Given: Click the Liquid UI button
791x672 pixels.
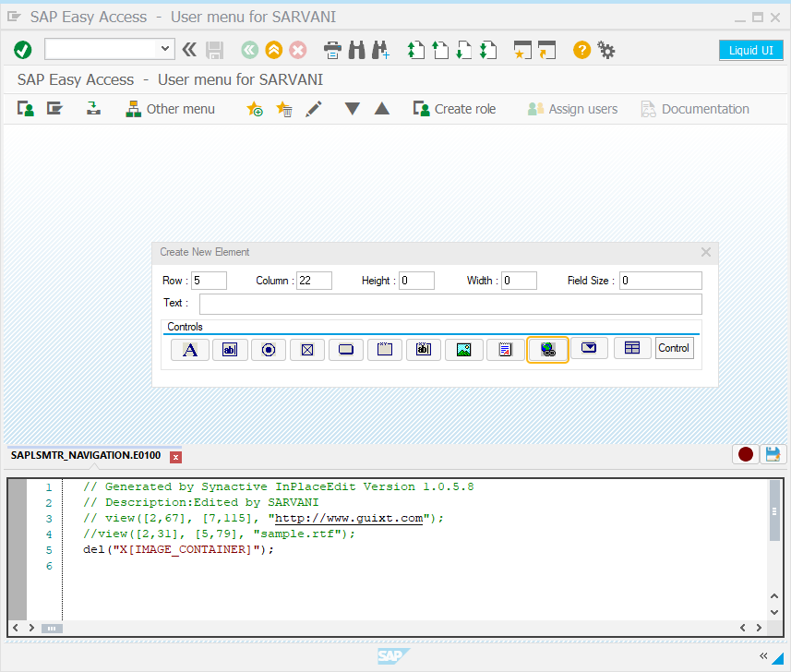Looking at the screenshot, I should [x=750, y=51].
